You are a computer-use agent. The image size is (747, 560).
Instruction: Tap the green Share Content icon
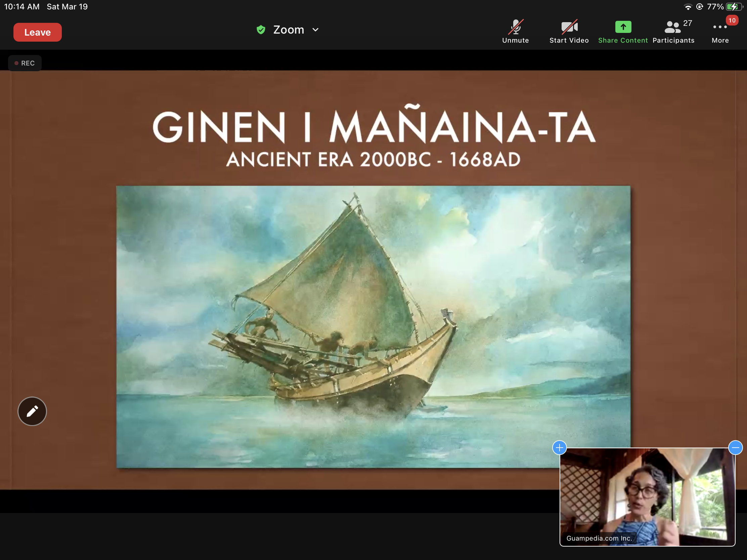coord(623,27)
